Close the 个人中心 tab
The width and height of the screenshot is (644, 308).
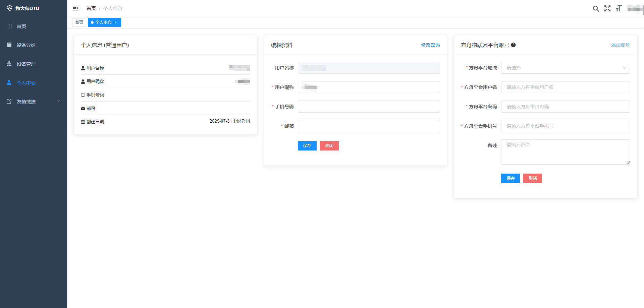point(115,22)
